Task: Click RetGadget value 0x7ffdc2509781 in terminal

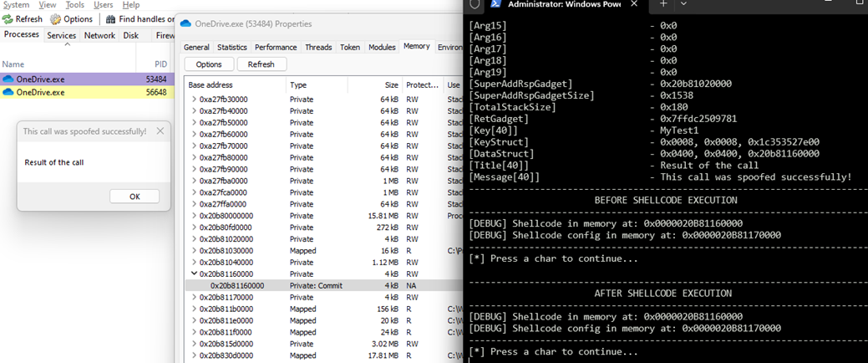Action: tap(698, 119)
